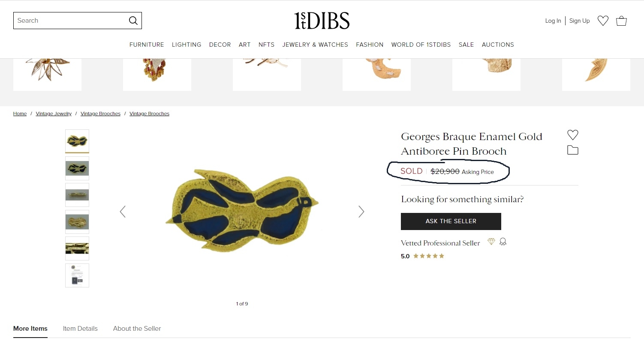Image resolution: width=644 pixels, height=341 pixels.
Task: Click into the Search field
Action: tap(71, 21)
